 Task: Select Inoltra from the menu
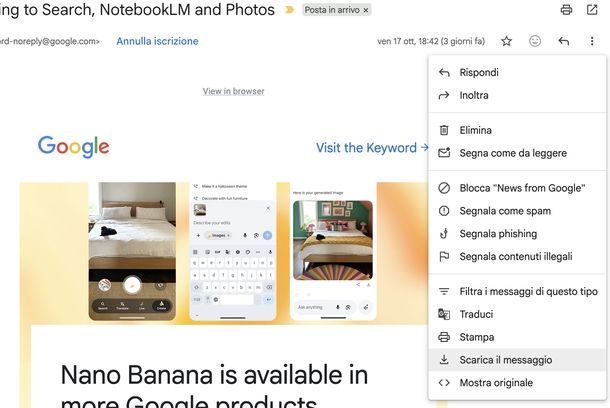click(x=517, y=95)
